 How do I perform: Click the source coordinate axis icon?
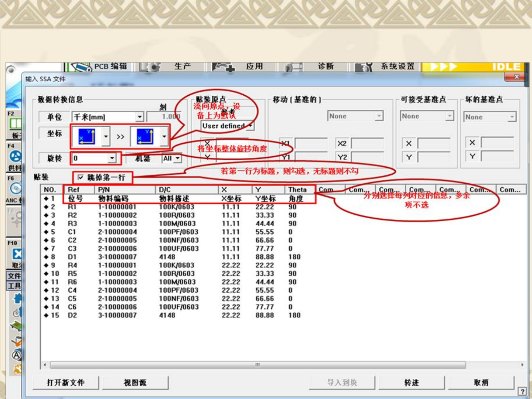click(86, 137)
